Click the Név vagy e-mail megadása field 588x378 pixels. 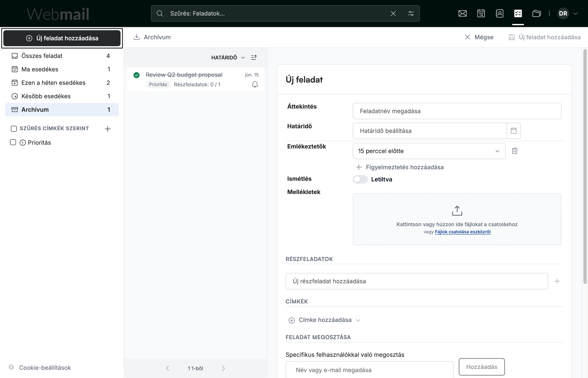[x=369, y=370]
